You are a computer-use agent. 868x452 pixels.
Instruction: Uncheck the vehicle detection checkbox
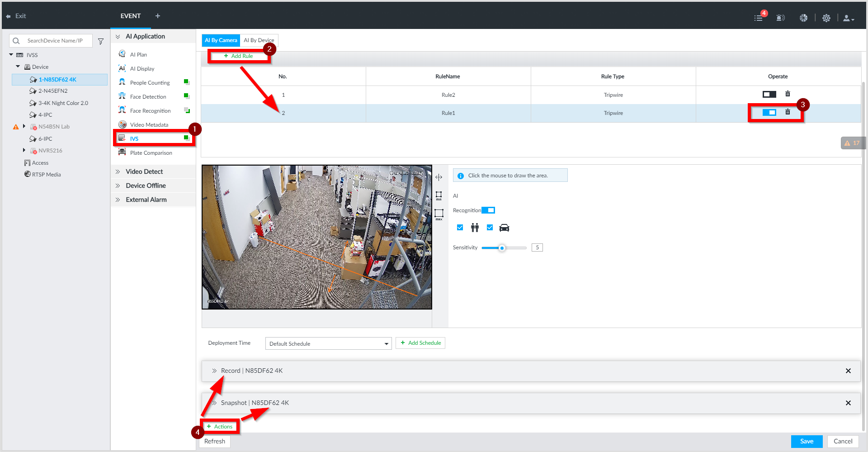490,228
